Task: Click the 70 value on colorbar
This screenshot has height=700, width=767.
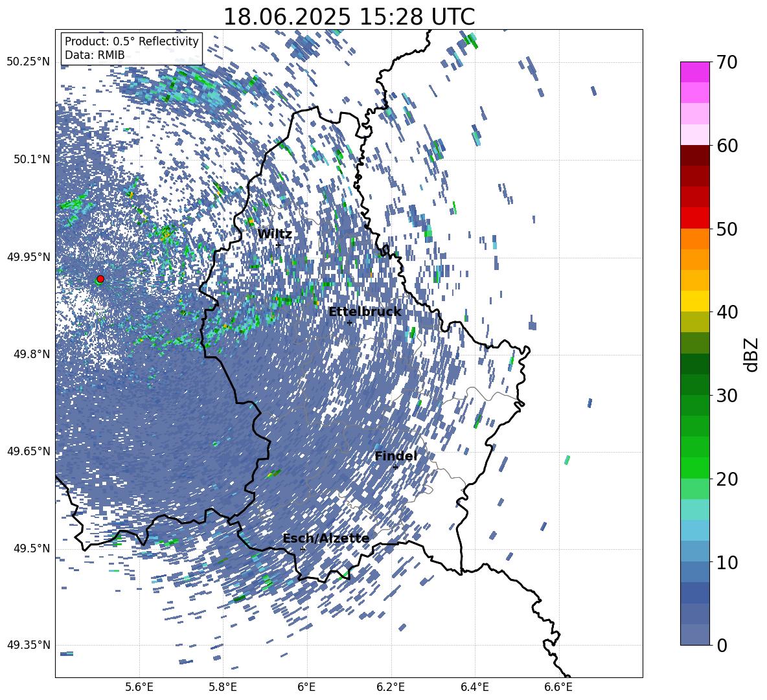Action: click(726, 63)
